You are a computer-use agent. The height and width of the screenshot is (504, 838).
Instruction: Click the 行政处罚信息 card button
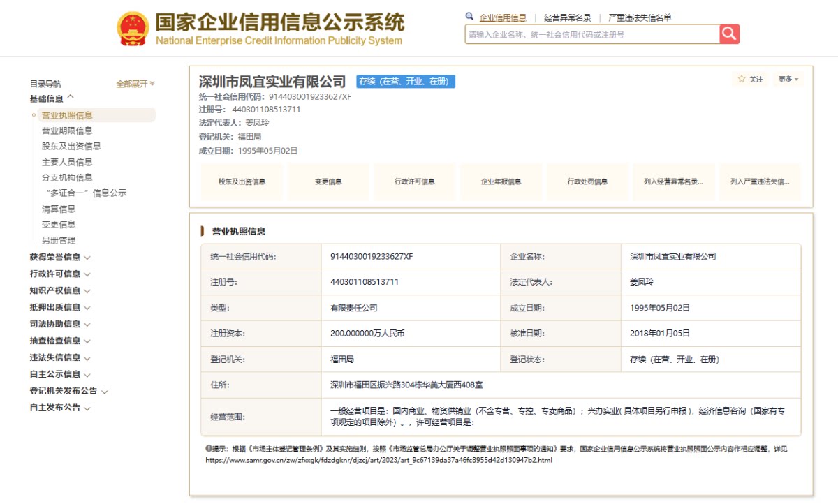587,182
